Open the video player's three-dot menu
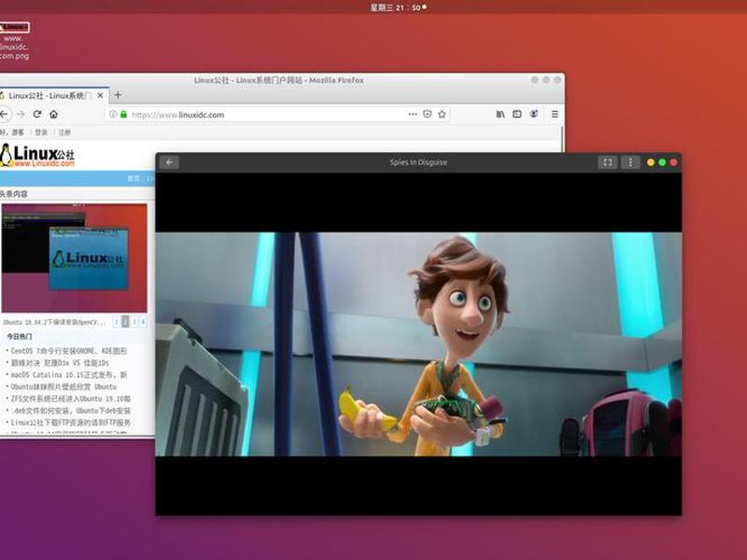 pyautogui.click(x=630, y=162)
